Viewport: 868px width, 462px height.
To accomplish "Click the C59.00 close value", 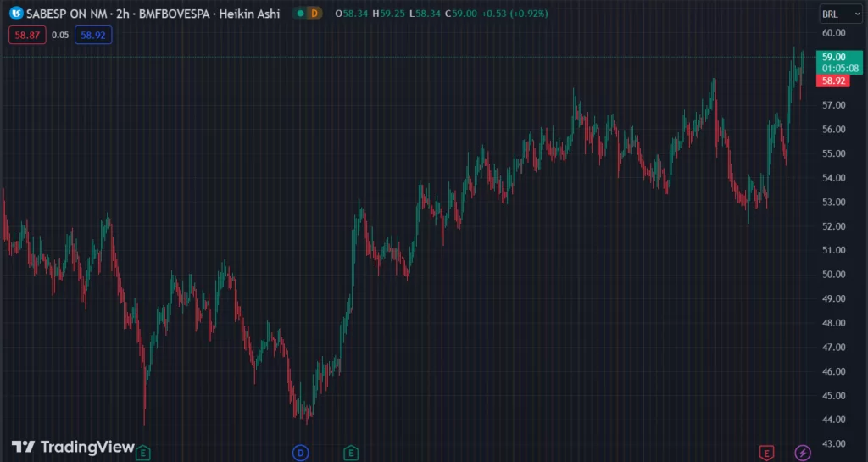I will [460, 14].
